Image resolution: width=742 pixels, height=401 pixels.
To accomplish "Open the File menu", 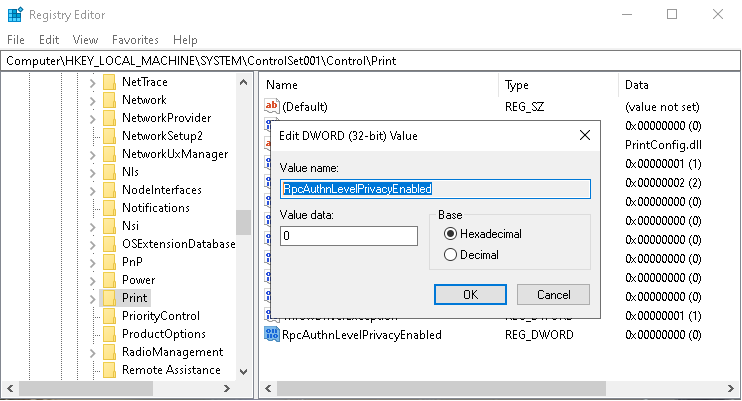I will (x=16, y=40).
